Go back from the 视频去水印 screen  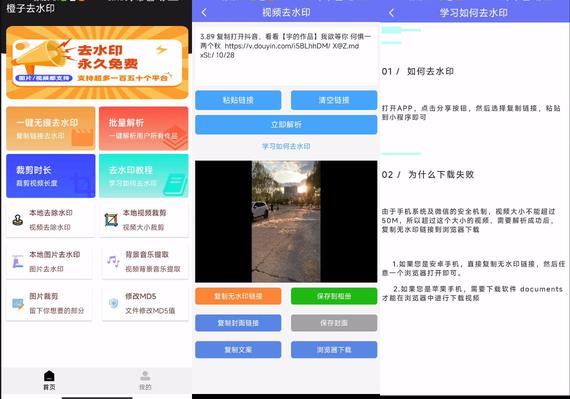point(204,13)
